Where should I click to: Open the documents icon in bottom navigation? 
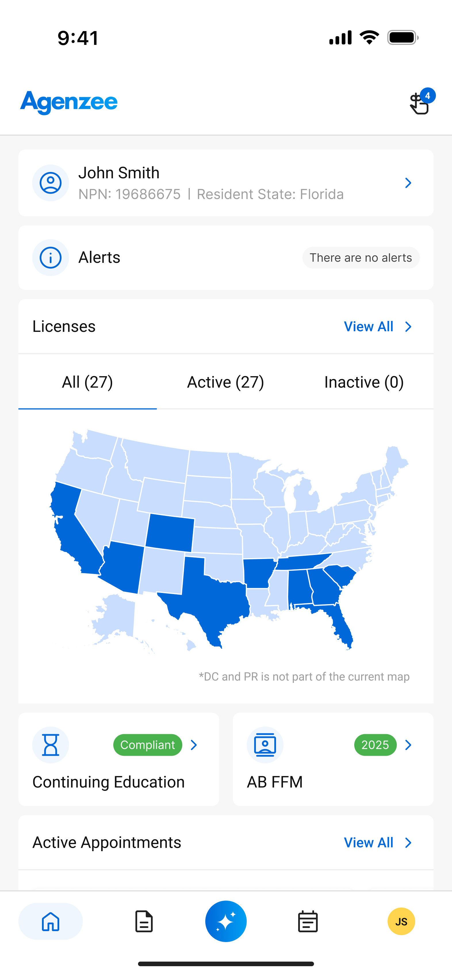tap(144, 921)
